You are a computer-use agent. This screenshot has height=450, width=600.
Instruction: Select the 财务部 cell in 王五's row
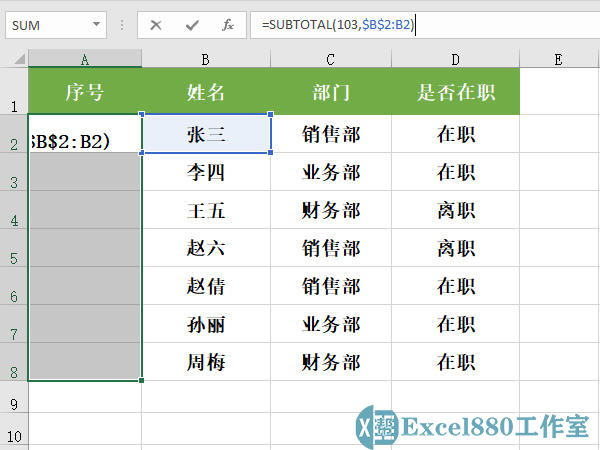[x=331, y=211]
